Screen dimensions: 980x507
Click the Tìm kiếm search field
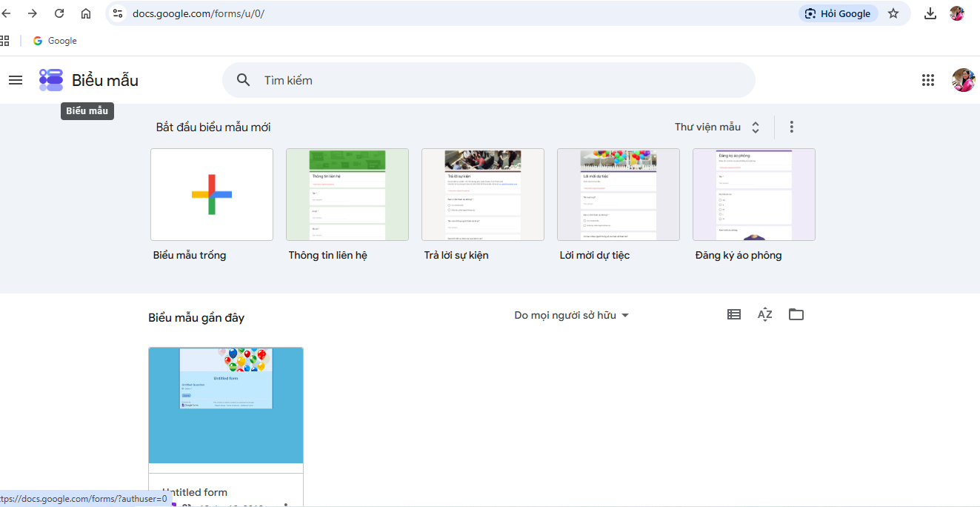point(489,80)
